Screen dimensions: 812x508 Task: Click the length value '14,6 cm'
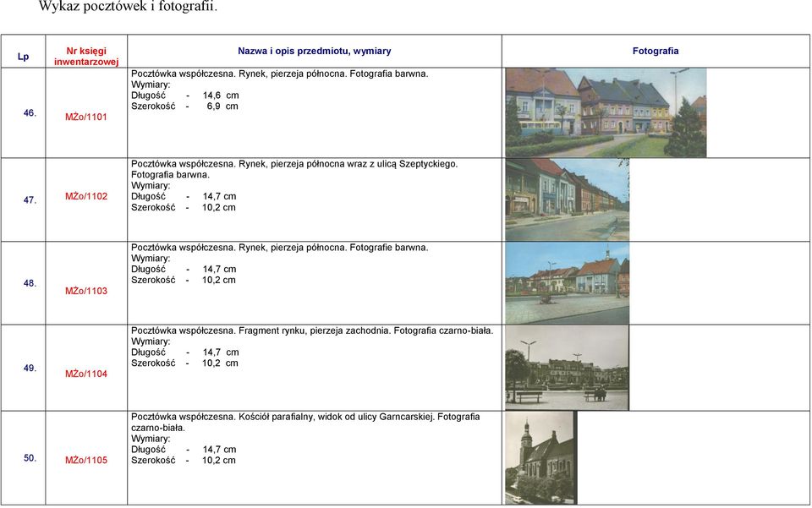coord(221,96)
